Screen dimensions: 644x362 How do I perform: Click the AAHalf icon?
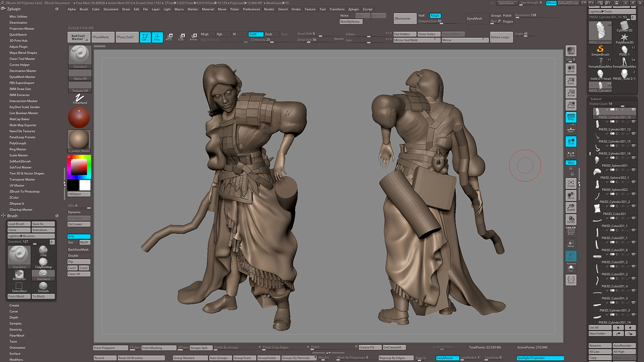point(570,105)
